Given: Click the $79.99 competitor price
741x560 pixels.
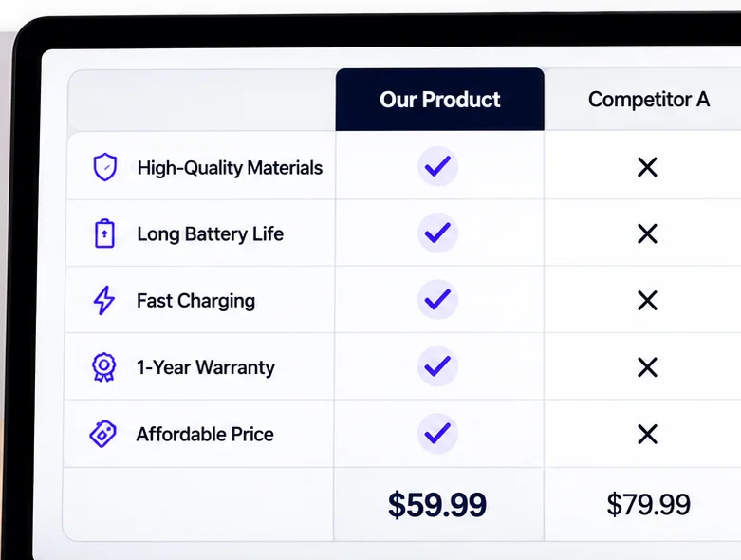Looking at the screenshot, I should (x=648, y=504).
